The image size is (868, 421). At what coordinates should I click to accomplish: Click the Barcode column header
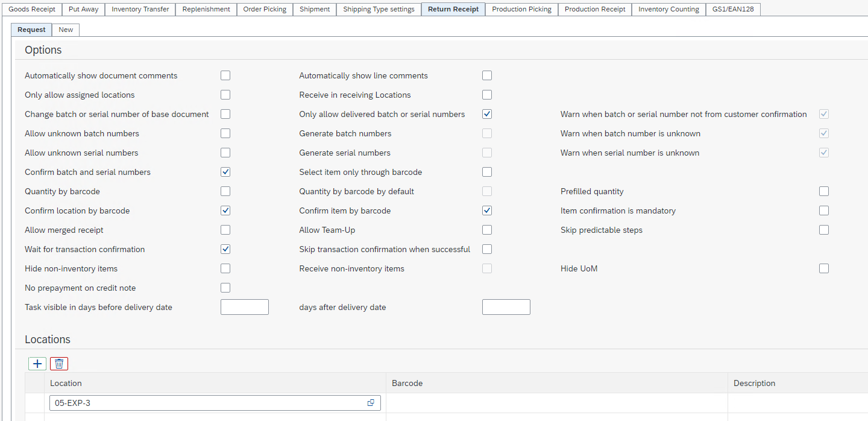[407, 383]
